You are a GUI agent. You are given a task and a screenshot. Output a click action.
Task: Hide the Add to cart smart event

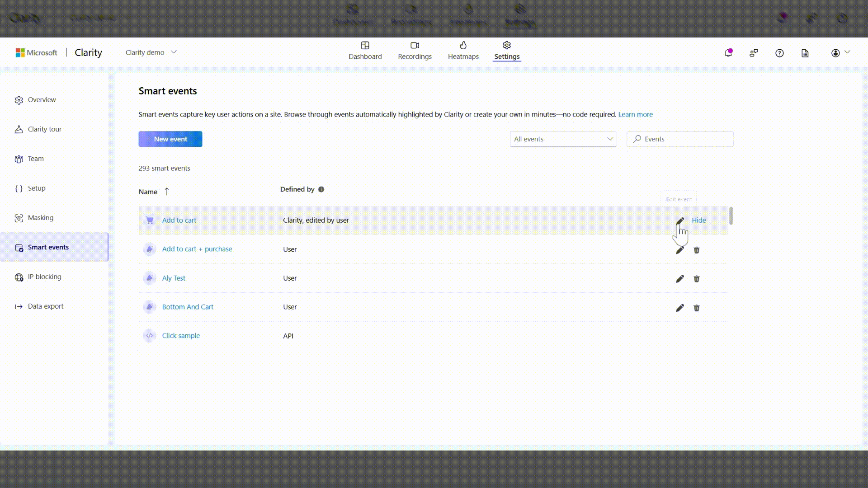coord(698,220)
